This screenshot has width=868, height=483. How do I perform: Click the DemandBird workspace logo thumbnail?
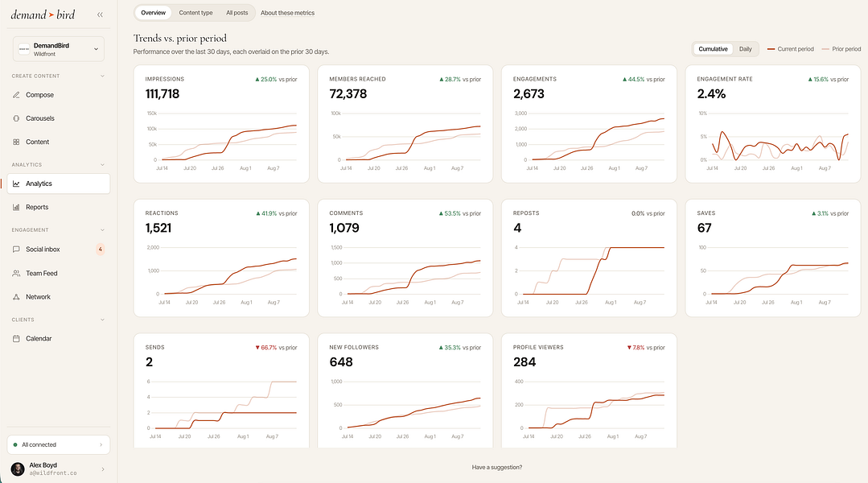pyautogui.click(x=24, y=49)
